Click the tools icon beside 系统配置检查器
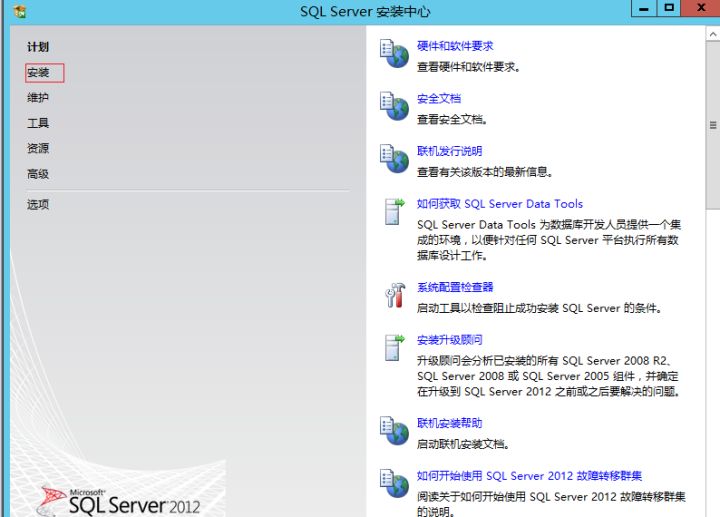The image size is (720, 517). coord(395,295)
